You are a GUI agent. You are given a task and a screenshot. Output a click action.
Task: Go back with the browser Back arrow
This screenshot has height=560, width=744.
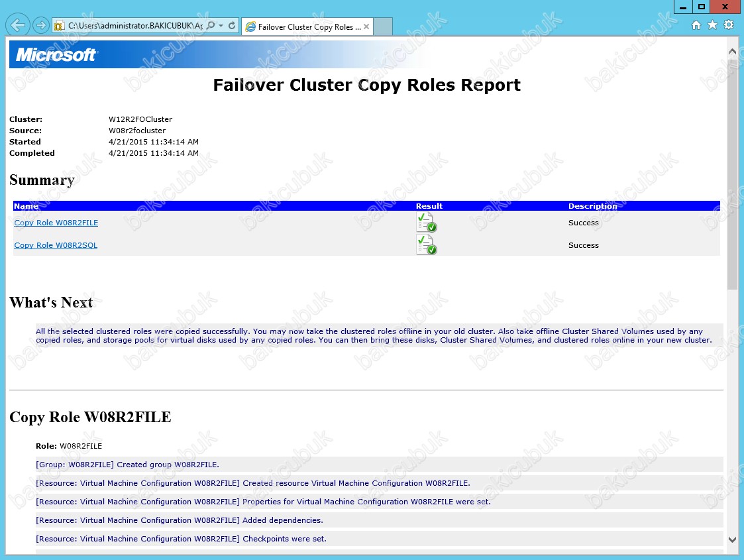click(17, 25)
